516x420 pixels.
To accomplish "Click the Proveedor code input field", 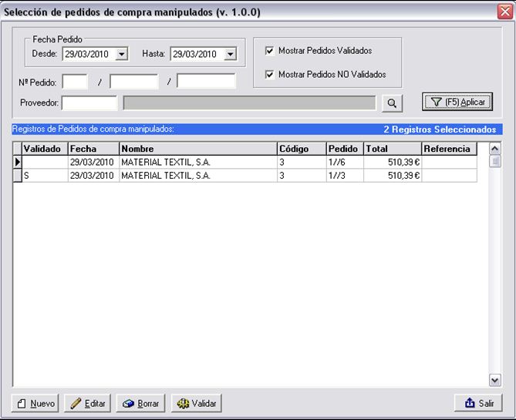I will pos(89,103).
